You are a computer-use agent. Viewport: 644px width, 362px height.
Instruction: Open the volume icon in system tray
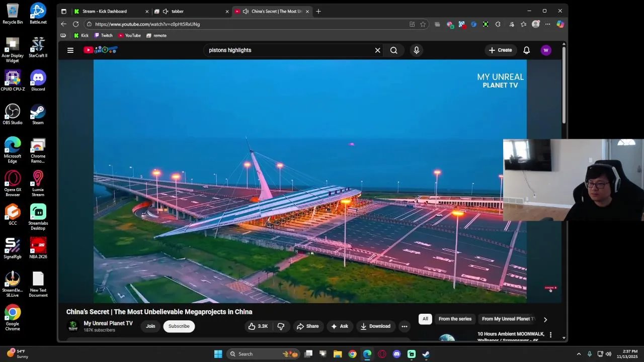(609, 354)
